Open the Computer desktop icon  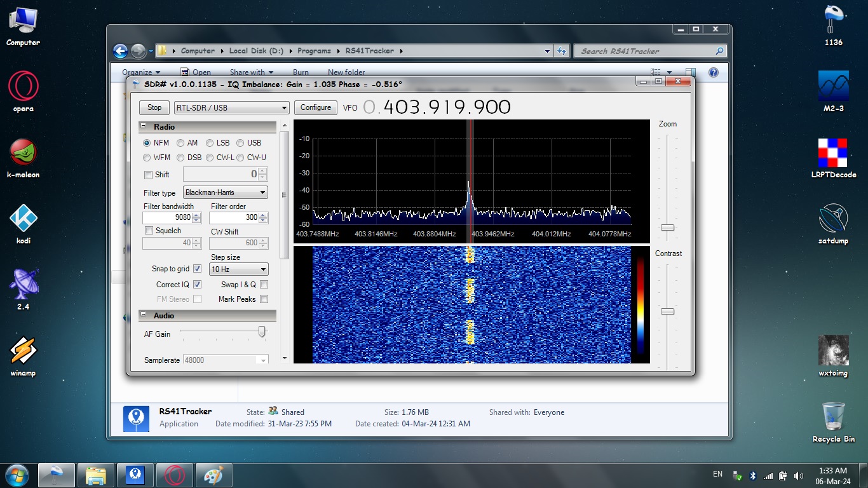click(23, 25)
